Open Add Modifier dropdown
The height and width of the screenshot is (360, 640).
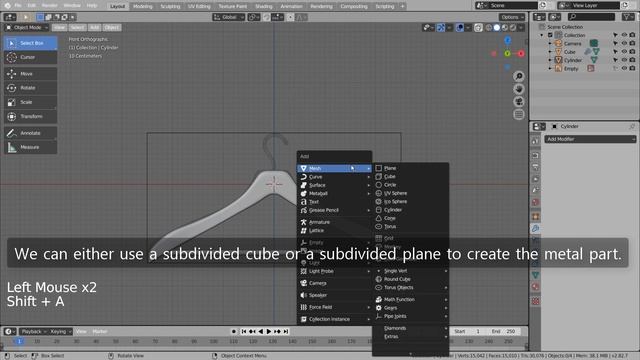coord(590,139)
